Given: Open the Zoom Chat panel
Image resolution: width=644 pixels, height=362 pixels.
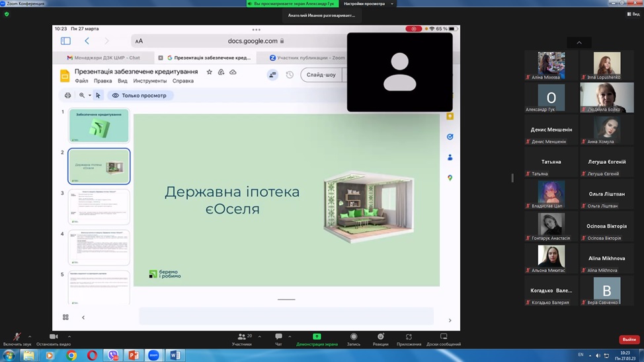Looking at the screenshot, I should point(278,339).
